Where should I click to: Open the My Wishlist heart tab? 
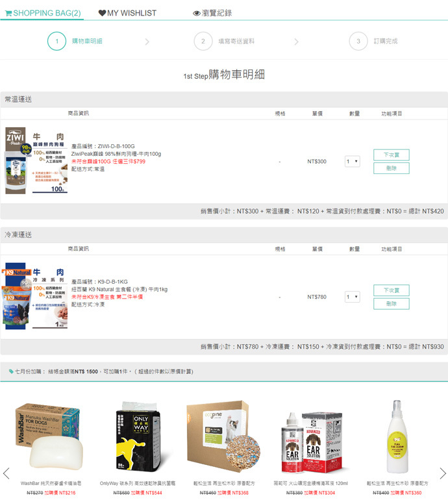(127, 13)
